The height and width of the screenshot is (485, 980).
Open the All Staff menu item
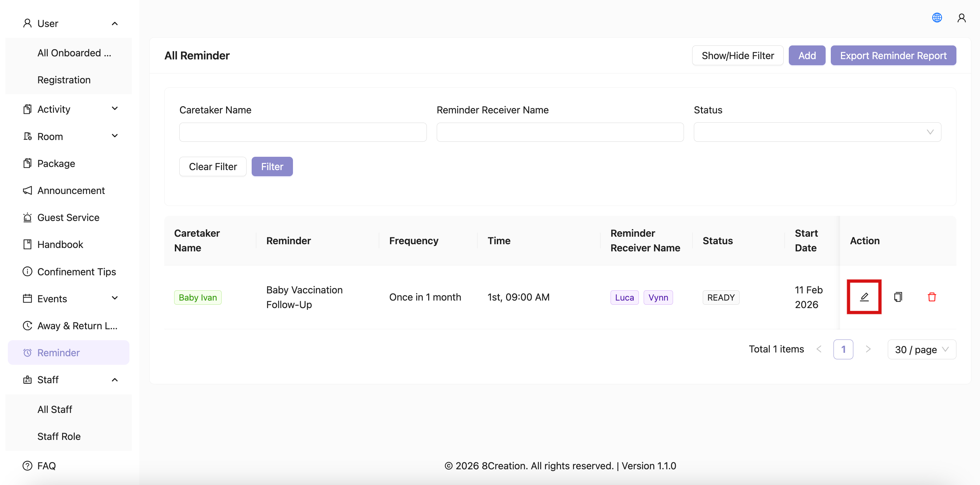pyautogui.click(x=55, y=409)
